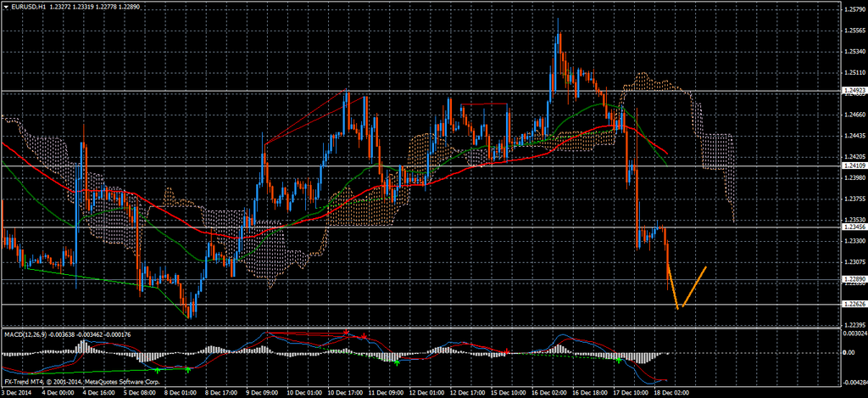The image size is (868, 398).
Task: Click the green arrow near 11 Dec 09:00 on MACD
Action: click(397, 362)
